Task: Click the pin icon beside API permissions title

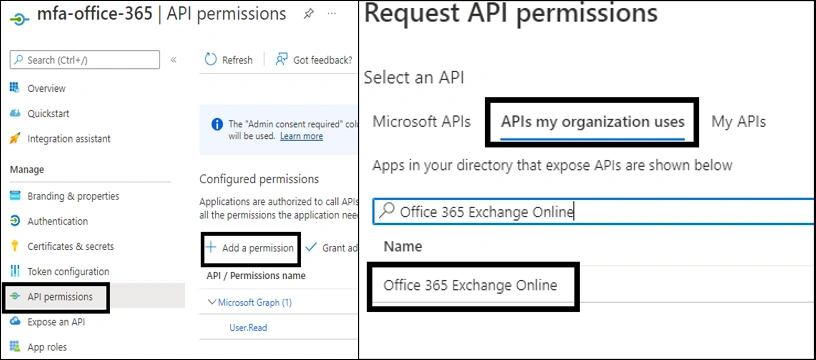Action: (x=308, y=15)
